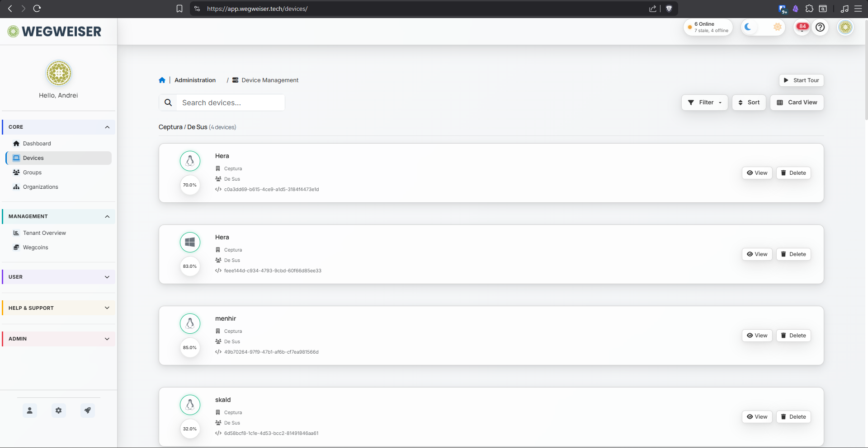868x448 pixels.
Task: Click the Windows icon on second Hera device
Action: pyautogui.click(x=190, y=242)
